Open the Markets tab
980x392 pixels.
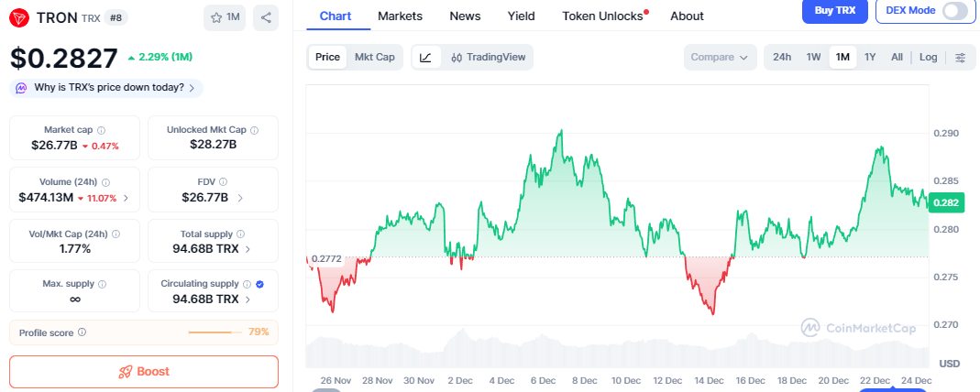400,16
